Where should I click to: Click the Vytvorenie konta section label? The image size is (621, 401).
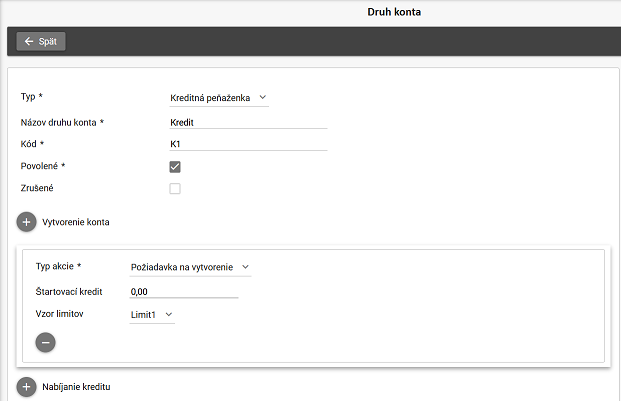[76, 222]
